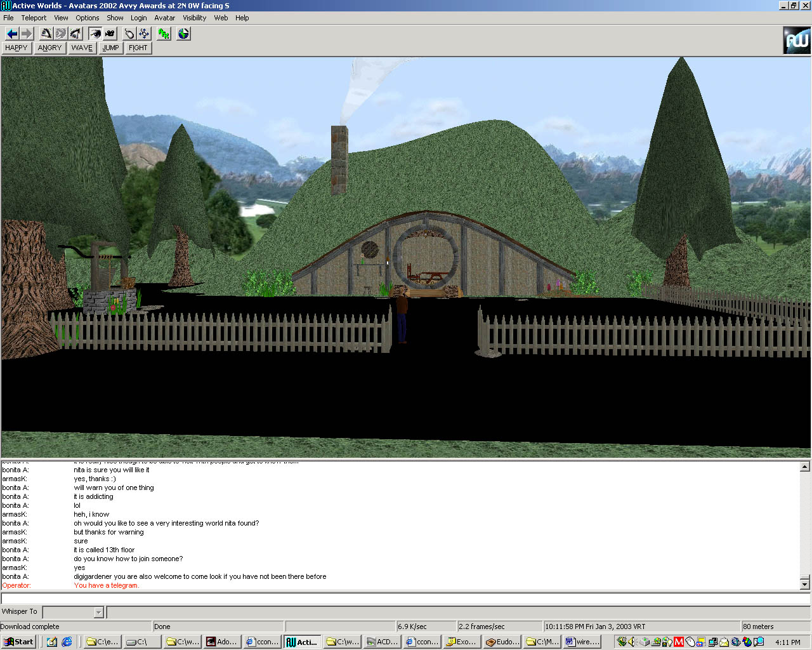This screenshot has width=812, height=650.
Task: Open the Avatar menu
Action: click(x=164, y=18)
